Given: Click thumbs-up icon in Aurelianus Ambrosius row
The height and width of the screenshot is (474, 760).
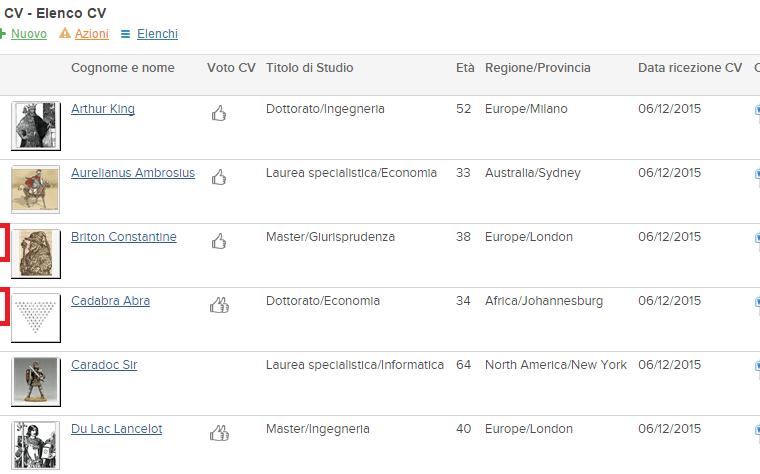Looking at the screenshot, I should click(x=219, y=177).
